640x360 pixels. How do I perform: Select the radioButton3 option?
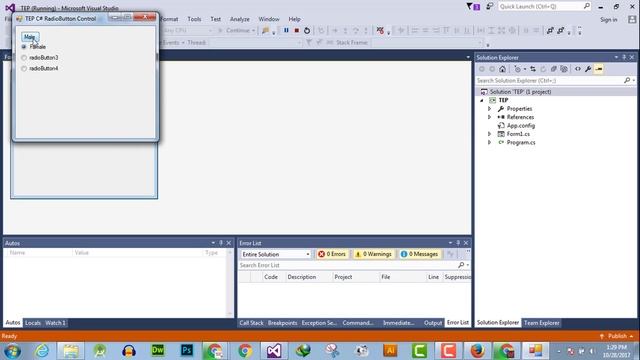(40, 58)
